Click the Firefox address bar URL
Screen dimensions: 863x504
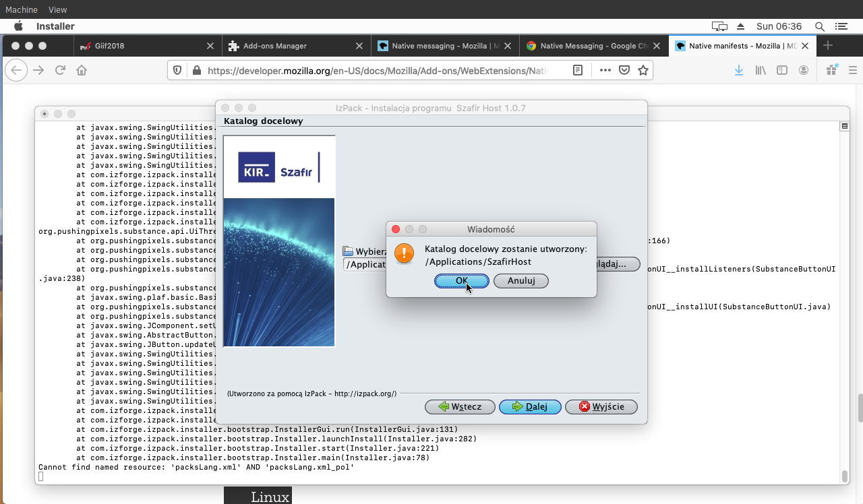[x=378, y=70]
